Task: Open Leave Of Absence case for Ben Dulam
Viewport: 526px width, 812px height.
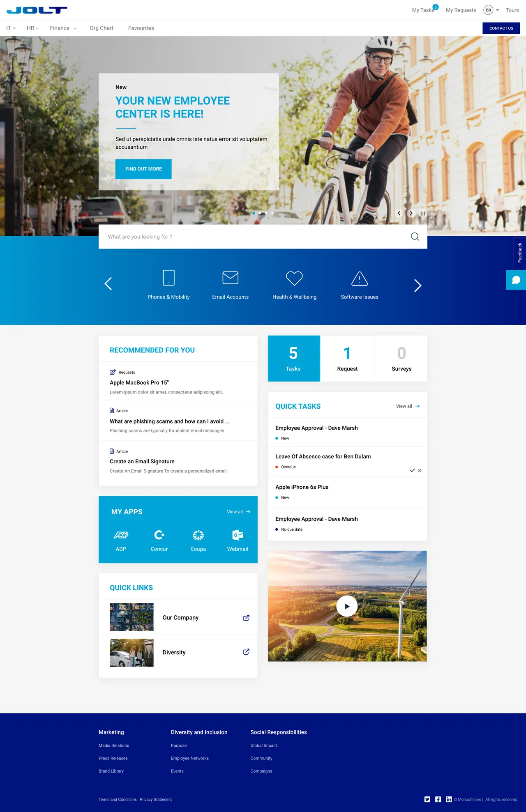Action: tap(323, 456)
